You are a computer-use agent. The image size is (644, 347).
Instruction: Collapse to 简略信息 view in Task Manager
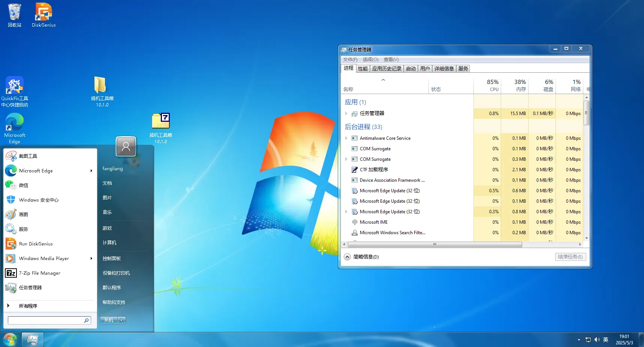click(362, 257)
